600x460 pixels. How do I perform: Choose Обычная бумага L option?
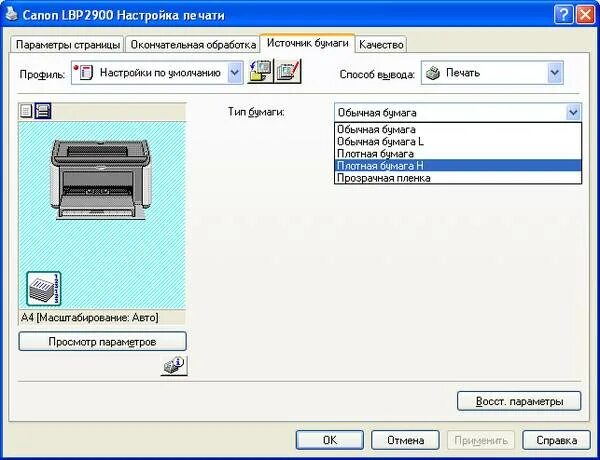coord(458,142)
